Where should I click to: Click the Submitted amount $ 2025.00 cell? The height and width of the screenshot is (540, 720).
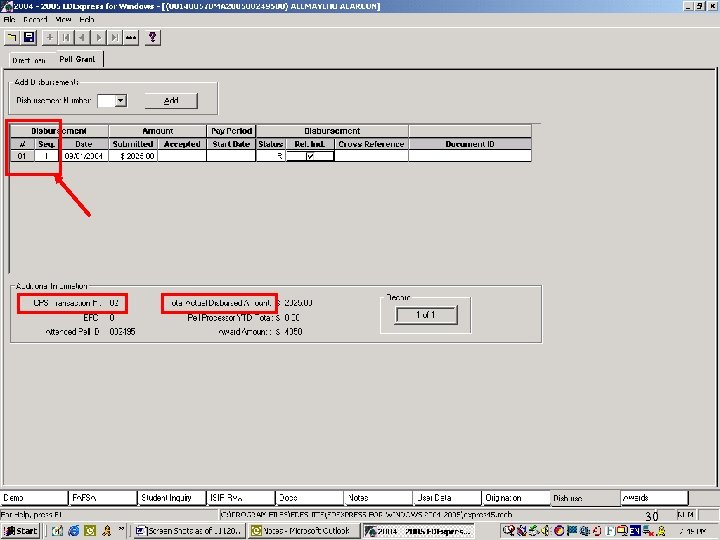pos(133,156)
